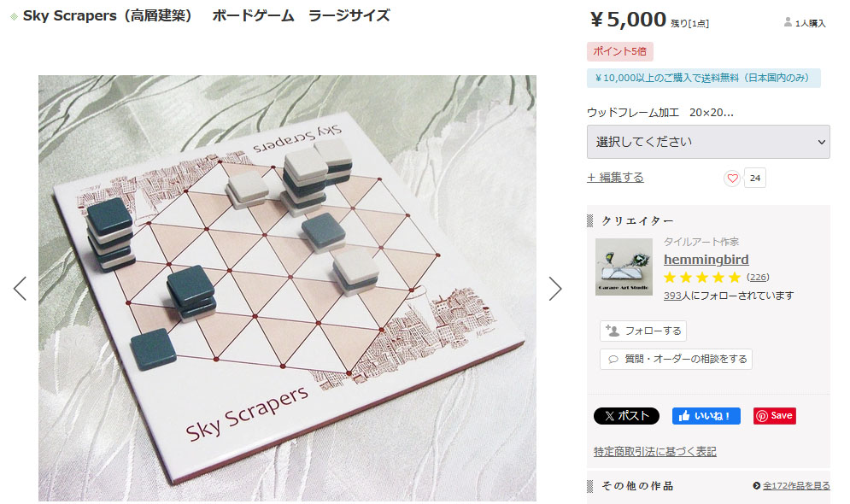Click the X post share button
The height and width of the screenshot is (504, 850).
tap(626, 416)
